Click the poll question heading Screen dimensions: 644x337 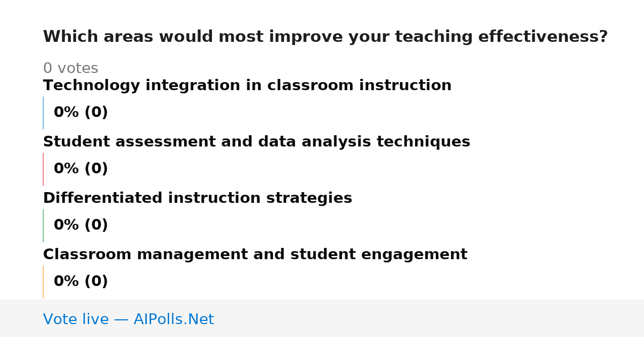pyautogui.click(x=325, y=37)
